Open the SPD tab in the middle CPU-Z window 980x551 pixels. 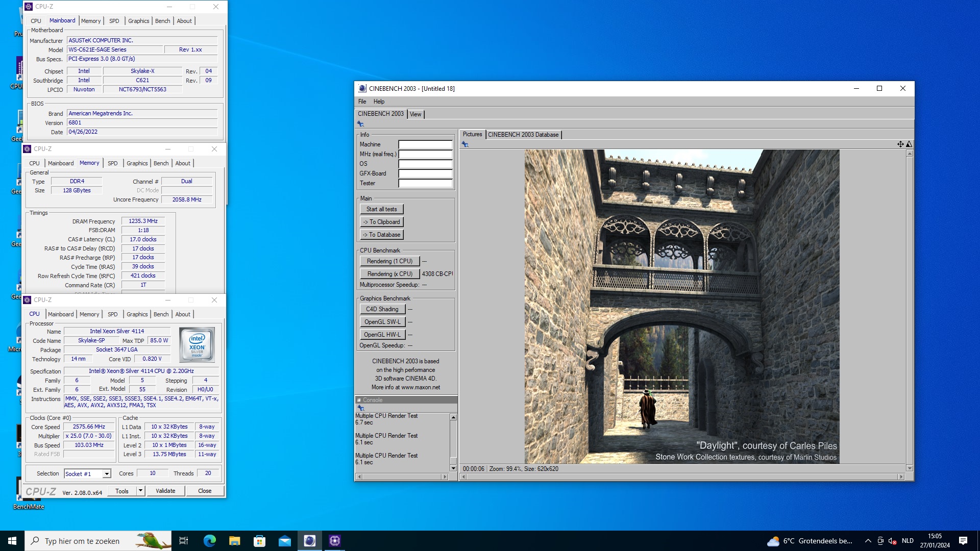[x=113, y=163]
